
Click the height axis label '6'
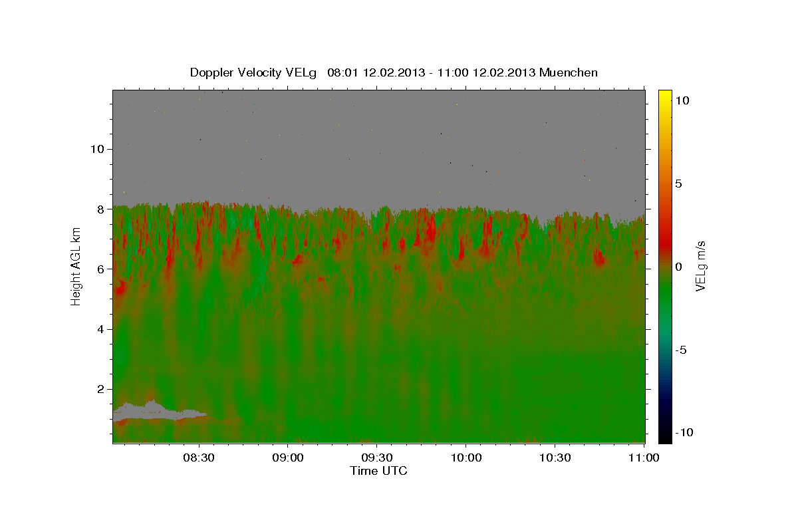point(102,269)
